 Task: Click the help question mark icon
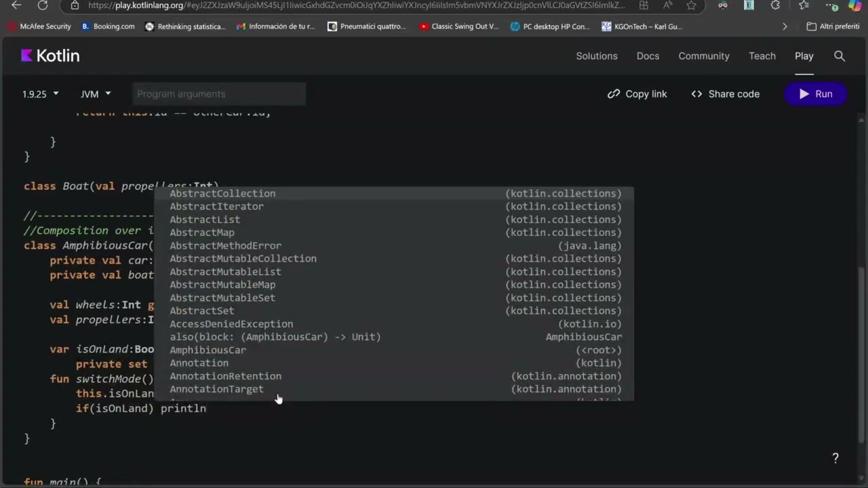click(x=835, y=458)
